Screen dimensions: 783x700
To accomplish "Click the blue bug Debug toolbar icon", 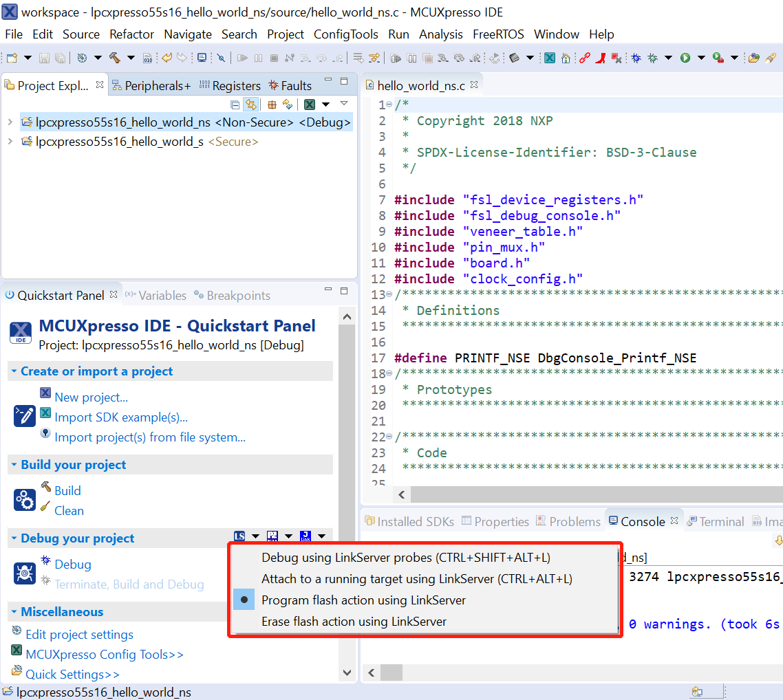I will coord(636,58).
